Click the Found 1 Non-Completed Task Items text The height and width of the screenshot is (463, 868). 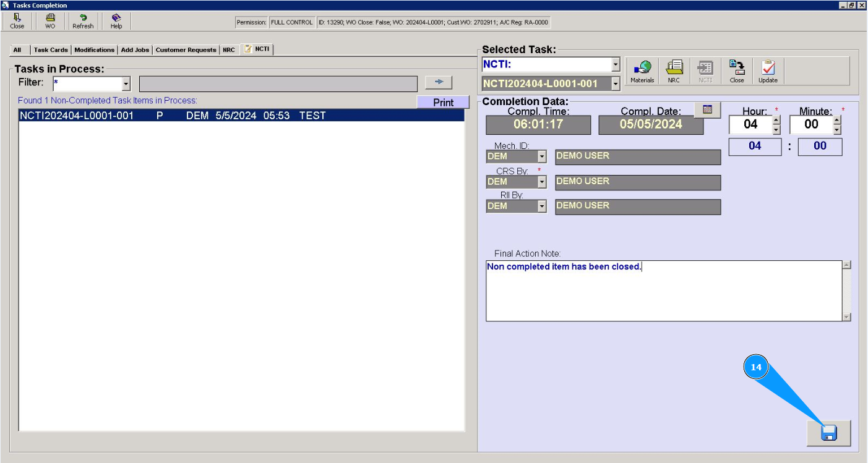108,100
